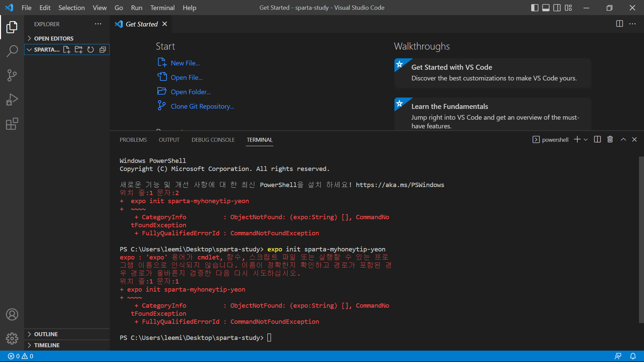644x362 pixels.
Task: Open the Manage gear icon
Action: [x=12, y=339]
